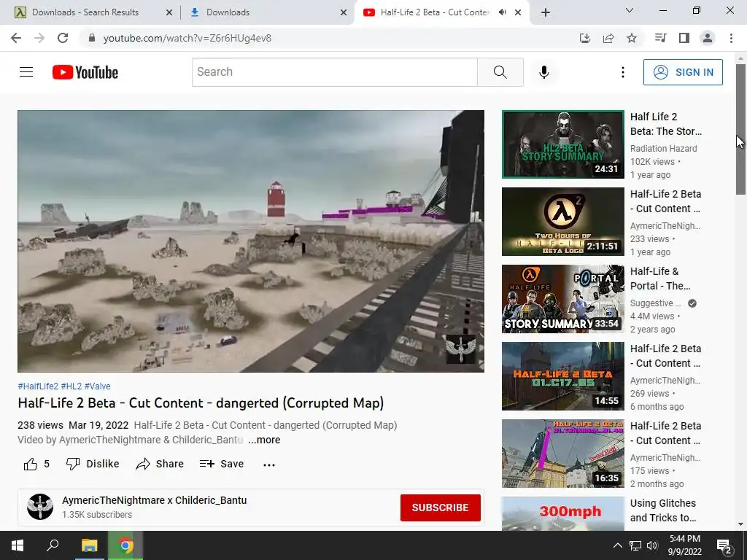Go forward in Chrome

(x=39, y=38)
